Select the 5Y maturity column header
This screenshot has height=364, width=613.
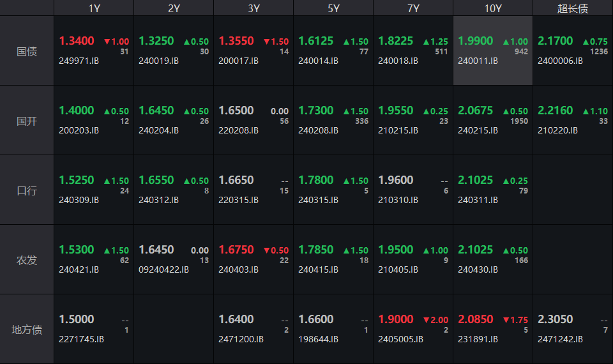point(333,8)
